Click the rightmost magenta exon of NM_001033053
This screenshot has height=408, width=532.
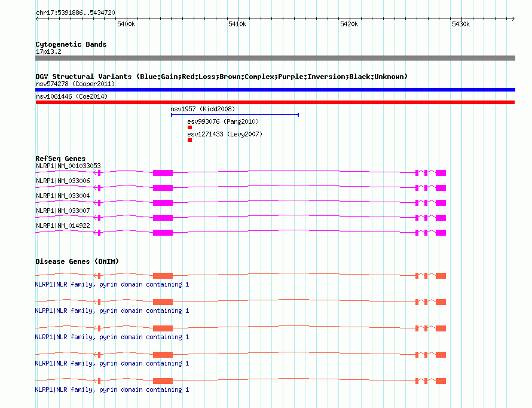441,173
